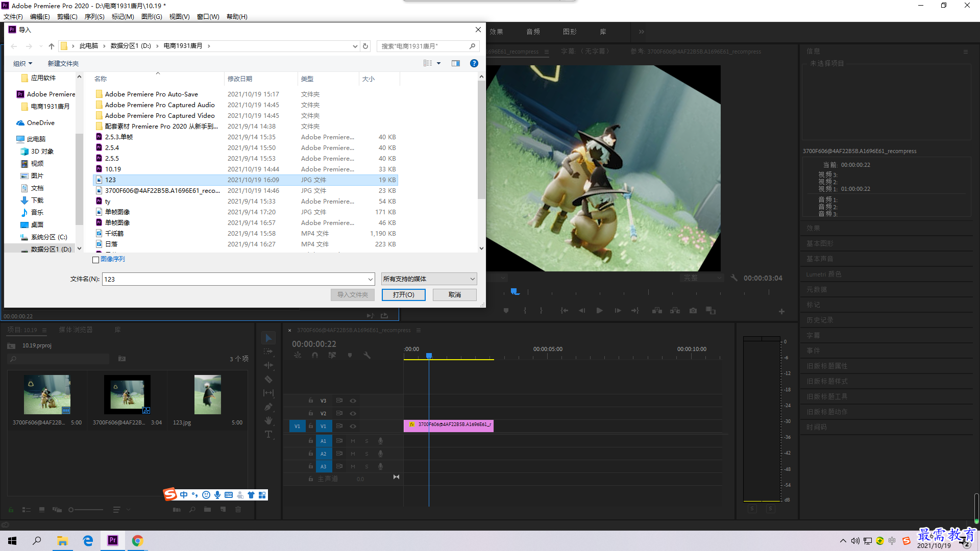Open program monitor settings wrench
The height and width of the screenshot is (551, 980).
coord(734,278)
